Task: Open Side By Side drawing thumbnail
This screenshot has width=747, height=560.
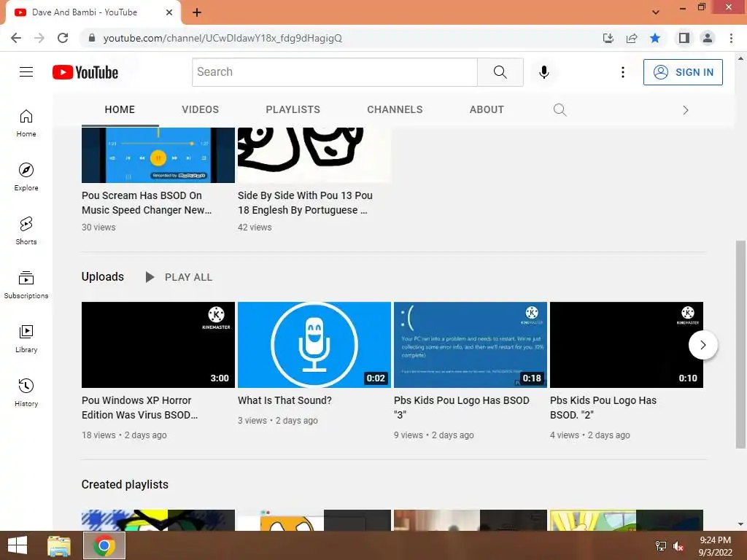Action: (314, 155)
